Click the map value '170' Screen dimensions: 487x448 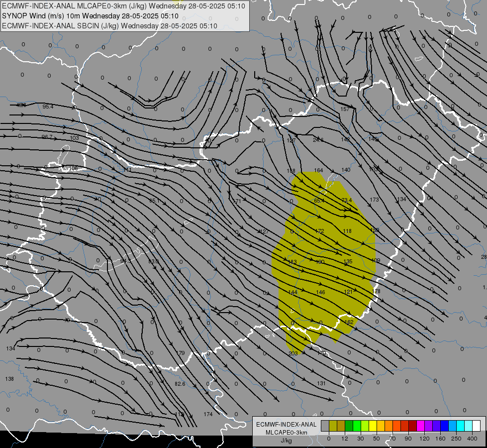[x=321, y=353]
